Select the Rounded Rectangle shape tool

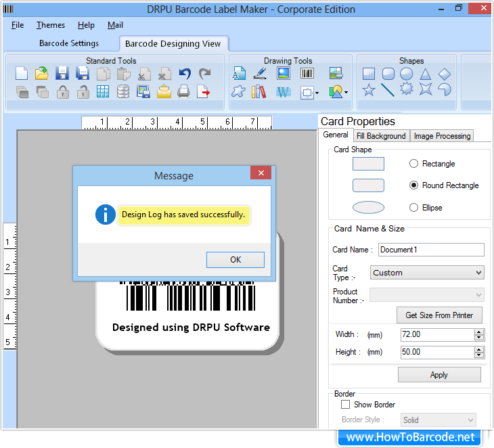pyautogui.click(x=388, y=74)
